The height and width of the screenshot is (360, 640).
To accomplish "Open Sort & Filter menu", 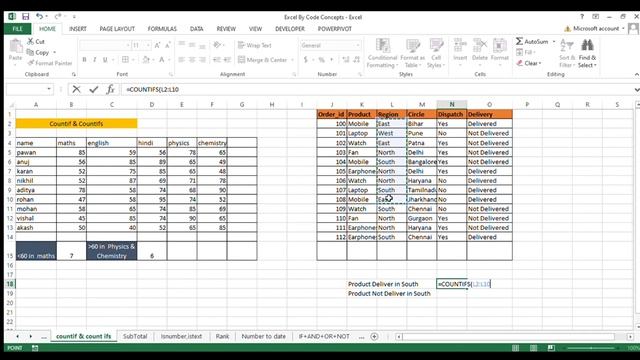I will pyautogui.click(x=567, y=53).
